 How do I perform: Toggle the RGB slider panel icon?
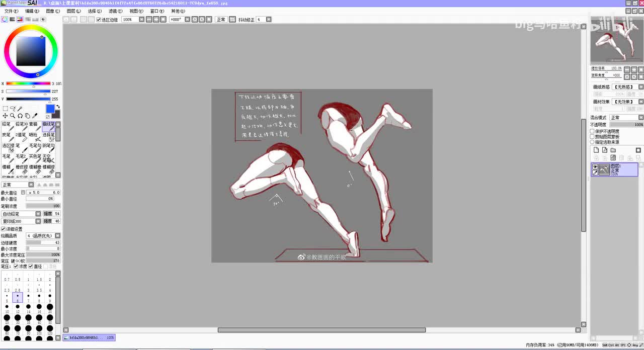pos(12,19)
